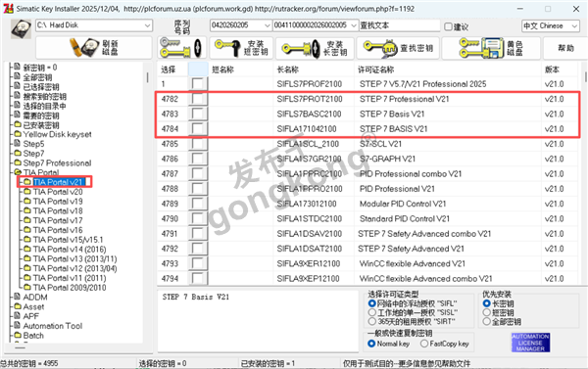Check the box for row 4790 Standard PID Control
The width and height of the screenshot is (588, 369).
coord(198,219)
